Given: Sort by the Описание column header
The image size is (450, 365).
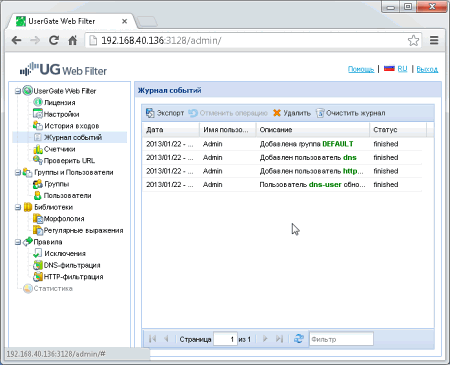Looking at the screenshot, I should coord(313,130).
